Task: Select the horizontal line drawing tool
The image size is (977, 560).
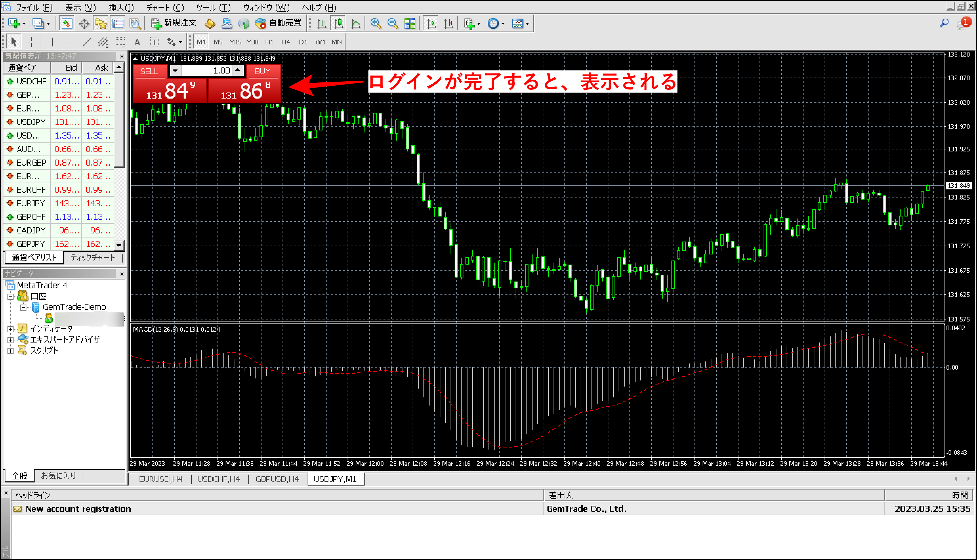Action: [69, 42]
